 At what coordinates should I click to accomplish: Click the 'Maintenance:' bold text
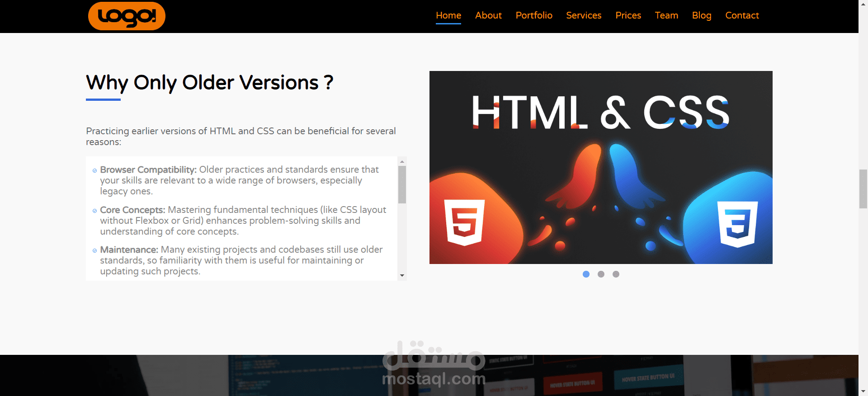click(129, 250)
